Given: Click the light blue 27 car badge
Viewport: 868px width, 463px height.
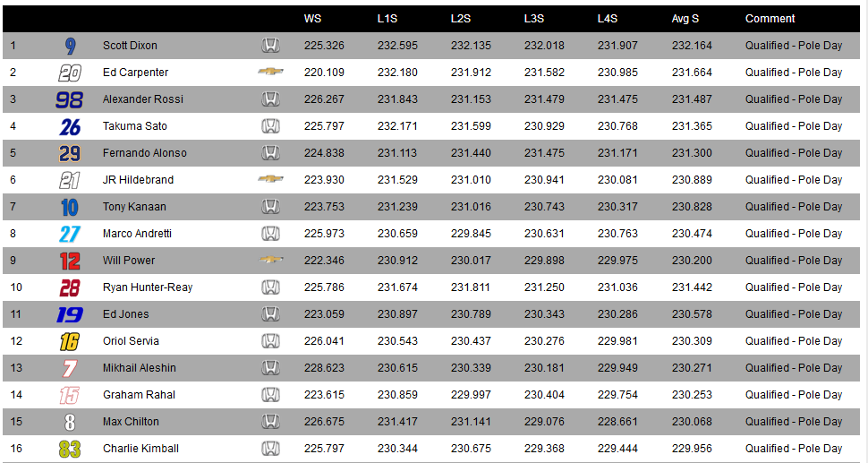Looking at the screenshot, I should [70, 235].
